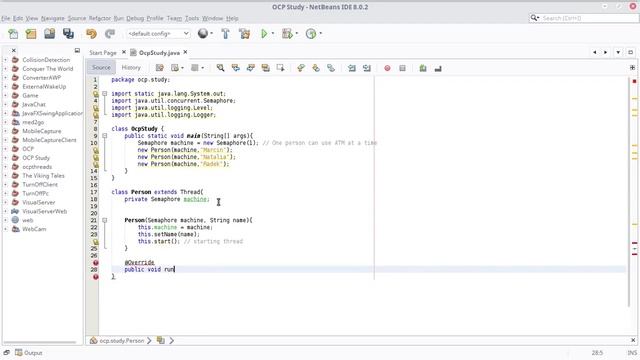640x360 pixels.
Task: Open the Output panel button
Action: point(29,353)
